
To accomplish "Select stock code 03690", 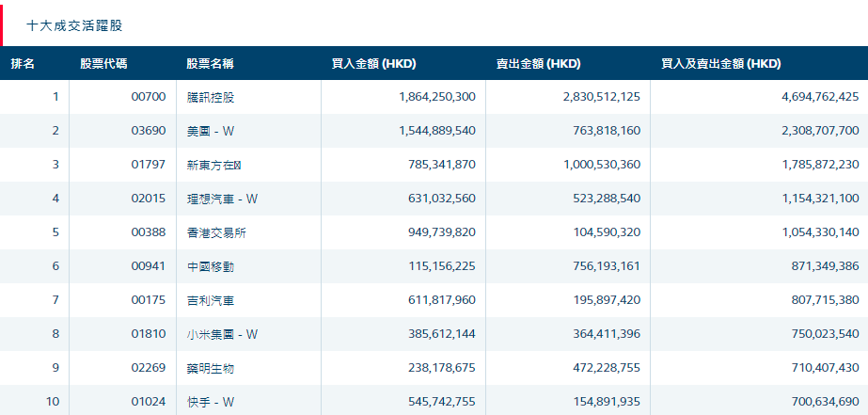I will [149, 131].
